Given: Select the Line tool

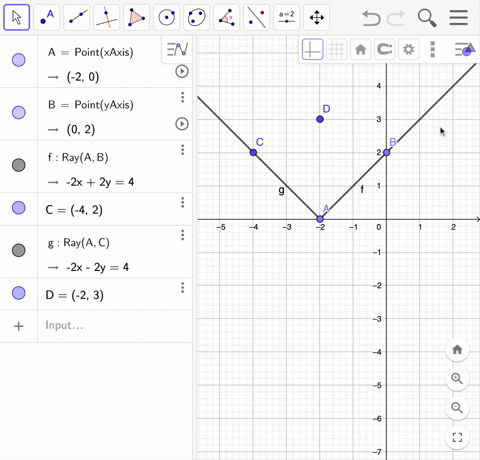Looking at the screenshot, I should pos(77,17).
